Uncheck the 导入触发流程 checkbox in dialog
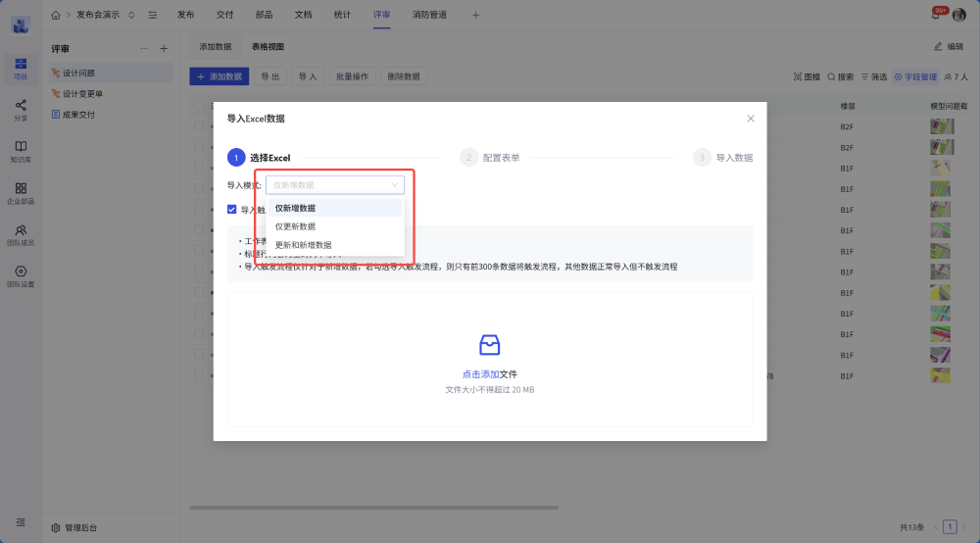The height and width of the screenshot is (543, 980). pyautogui.click(x=232, y=209)
